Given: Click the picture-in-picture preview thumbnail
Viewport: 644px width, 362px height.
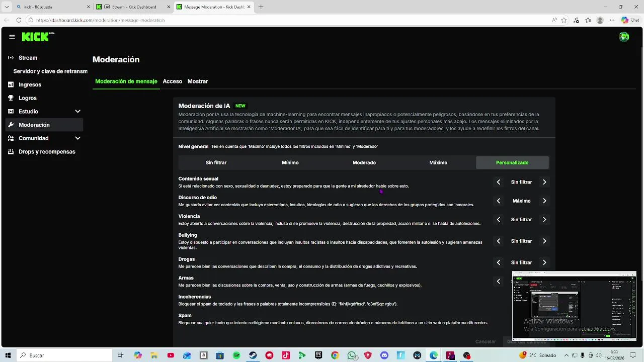Looking at the screenshot, I should click(x=574, y=306).
